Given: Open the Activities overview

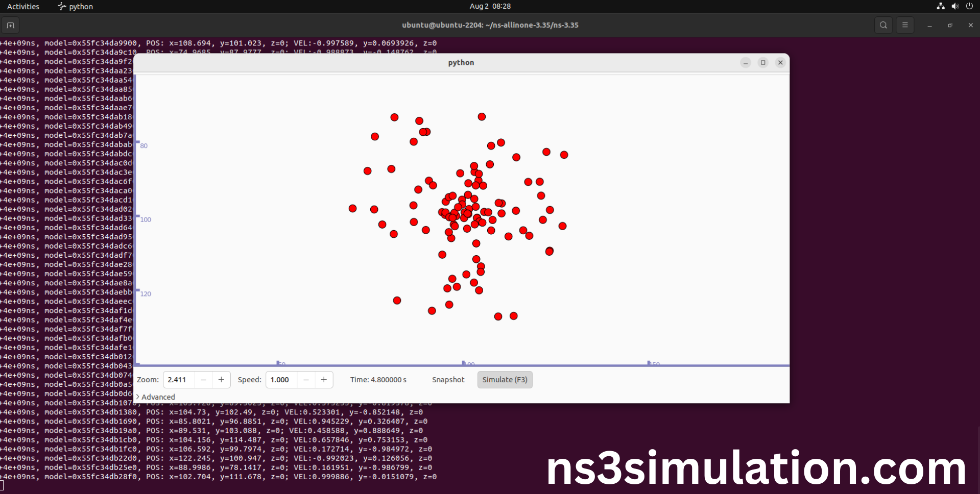Looking at the screenshot, I should 23,6.
